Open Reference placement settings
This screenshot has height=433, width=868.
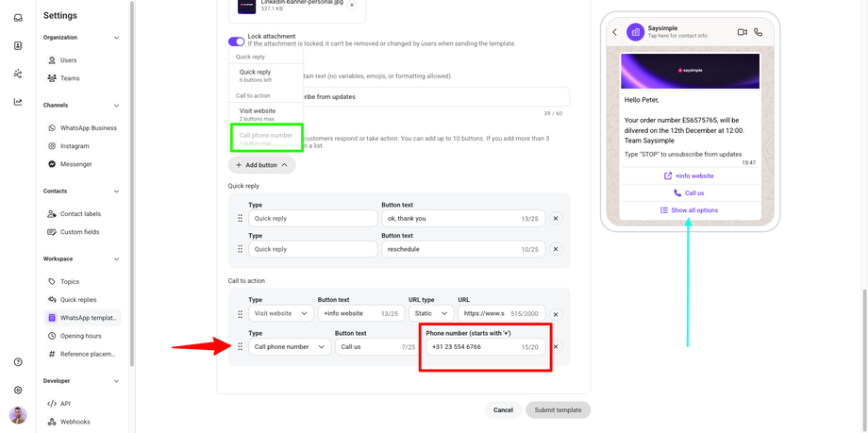tap(82, 354)
